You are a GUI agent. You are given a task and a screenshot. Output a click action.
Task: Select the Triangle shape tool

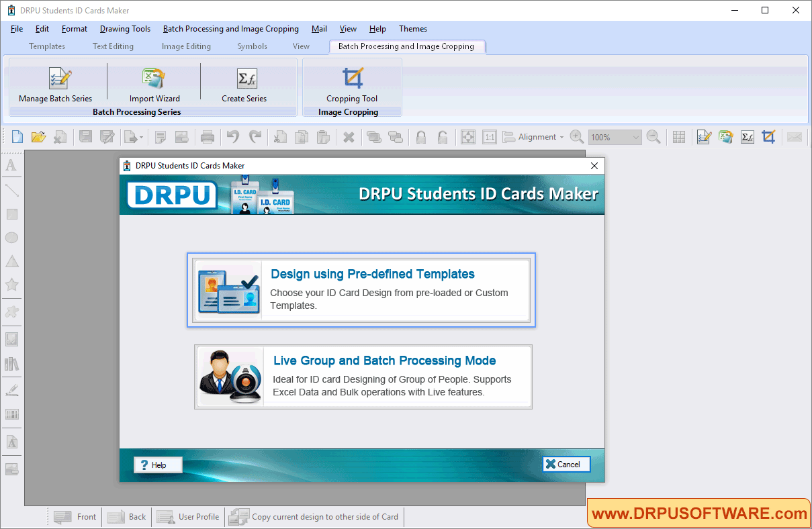tap(11, 262)
